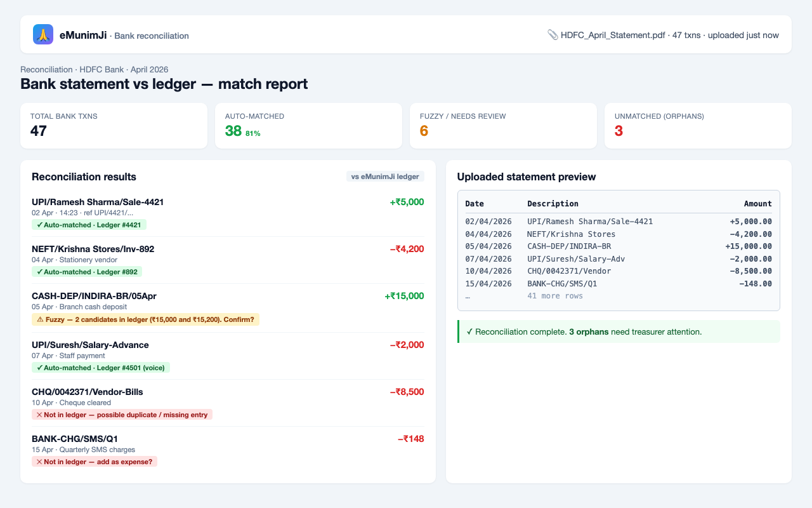Click the eMunimJi app logo icon
The width and height of the screenshot is (812, 508).
coord(43,34)
